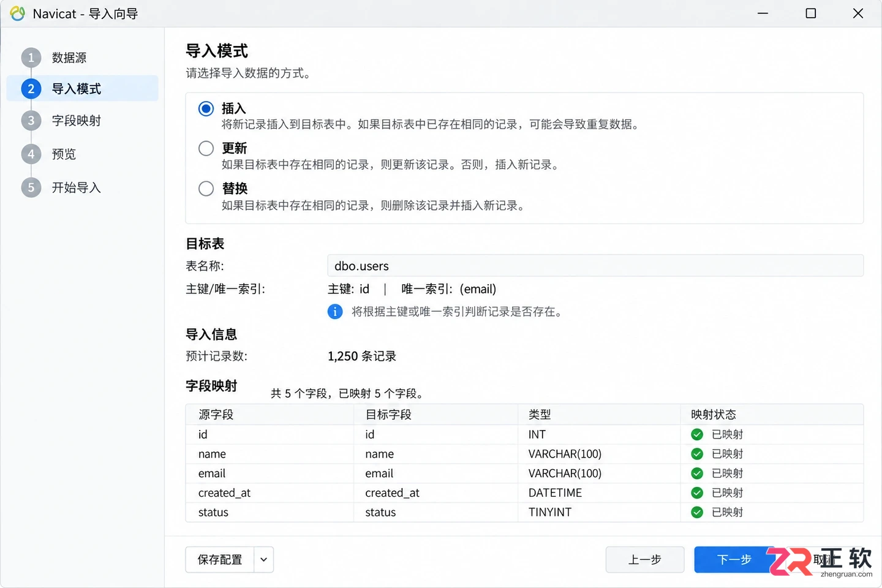
Task: Click the 保存配置 button
Action: pyautogui.click(x=220, y=560)
